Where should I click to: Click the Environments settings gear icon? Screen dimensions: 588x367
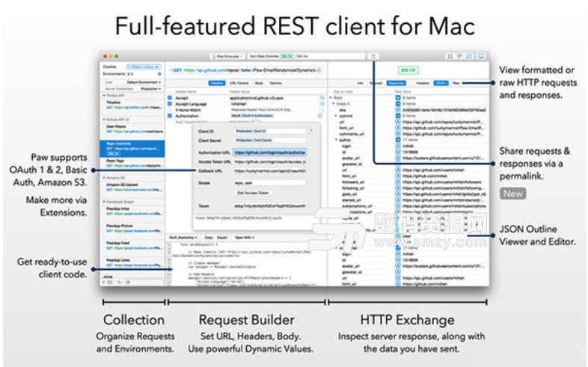159,74
